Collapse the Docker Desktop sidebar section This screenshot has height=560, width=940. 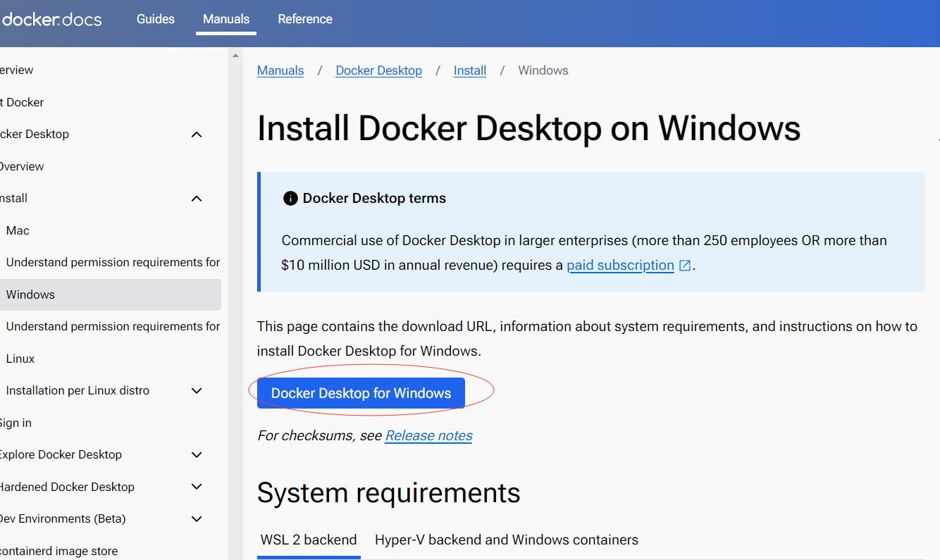click(x=197, y=135)
